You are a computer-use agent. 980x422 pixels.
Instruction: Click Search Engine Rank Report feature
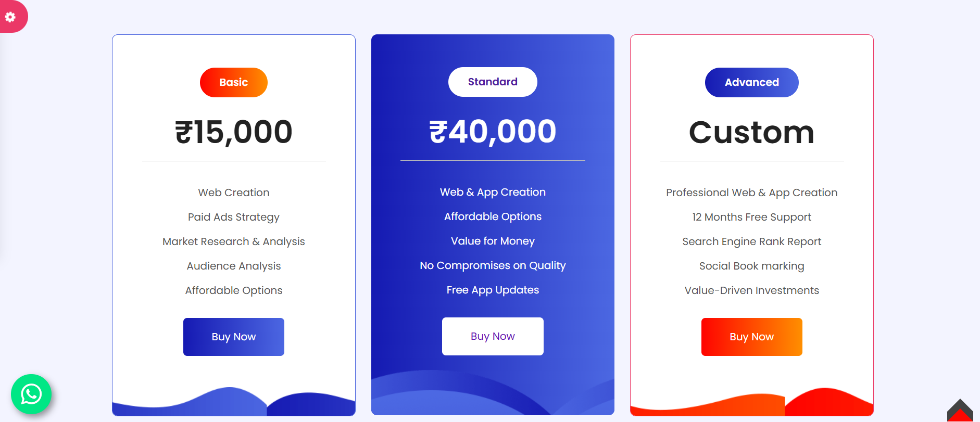click(x=751, y=241)
